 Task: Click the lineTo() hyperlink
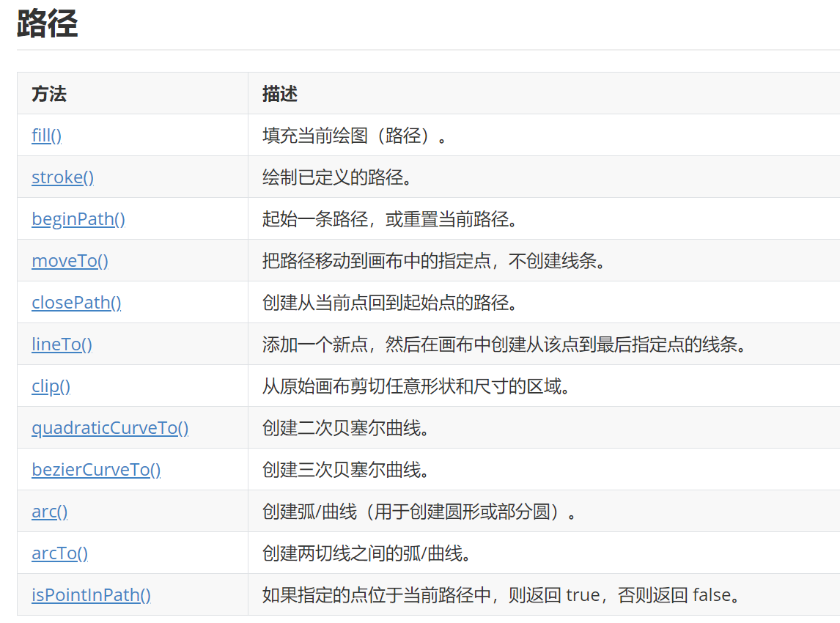coord(62,344)
